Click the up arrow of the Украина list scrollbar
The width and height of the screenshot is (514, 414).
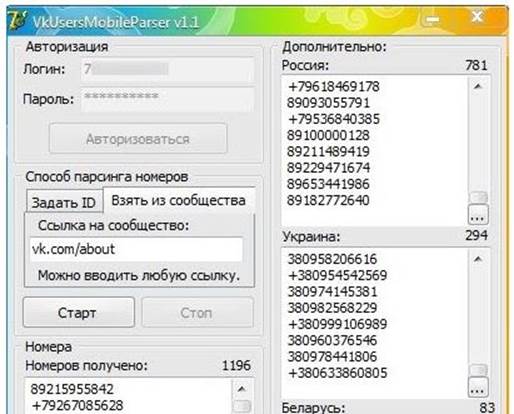478,259
